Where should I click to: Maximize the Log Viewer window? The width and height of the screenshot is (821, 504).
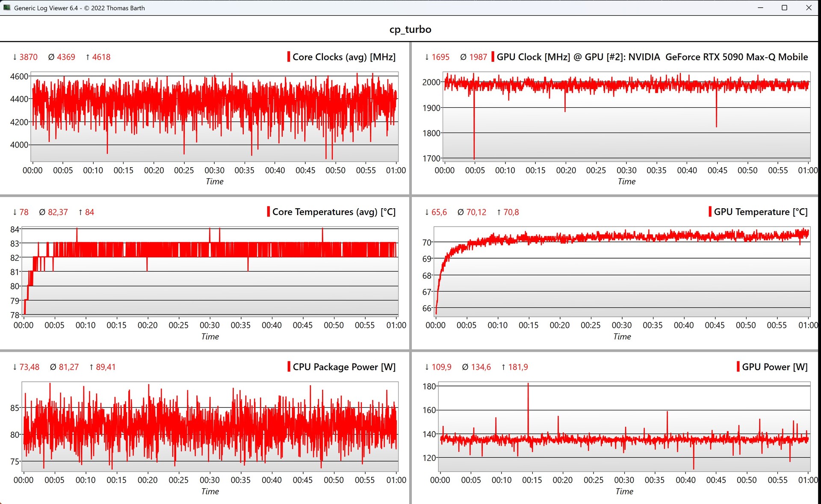click(x=784, y=8)
